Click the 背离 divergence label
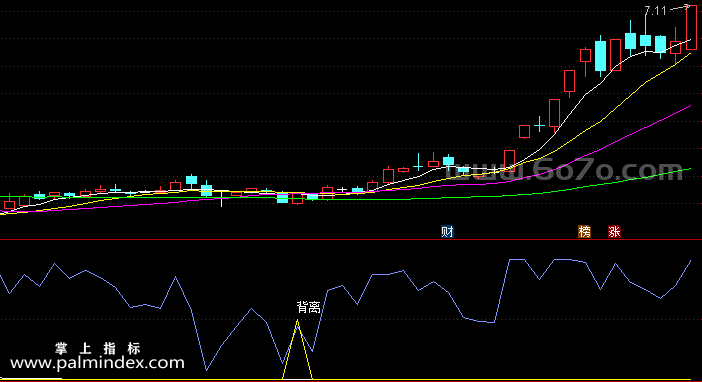The image size is (702, 382). click(308, 307)
